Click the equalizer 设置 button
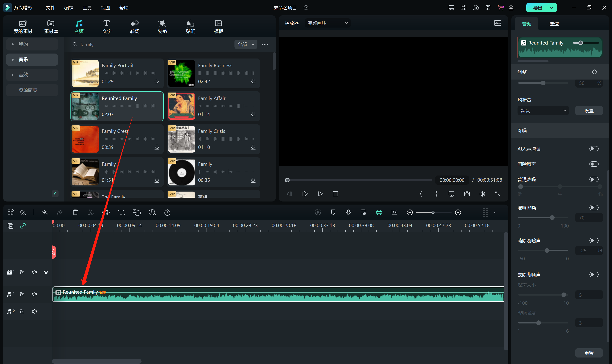This screenshot has height=364, width=612. (589, 111)
